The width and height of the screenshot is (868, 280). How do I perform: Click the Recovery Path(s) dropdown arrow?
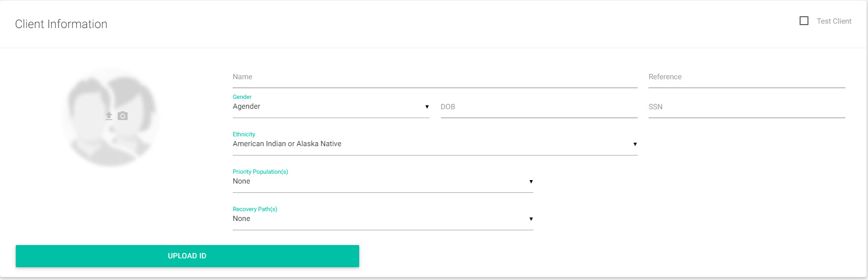coord(531,219)
